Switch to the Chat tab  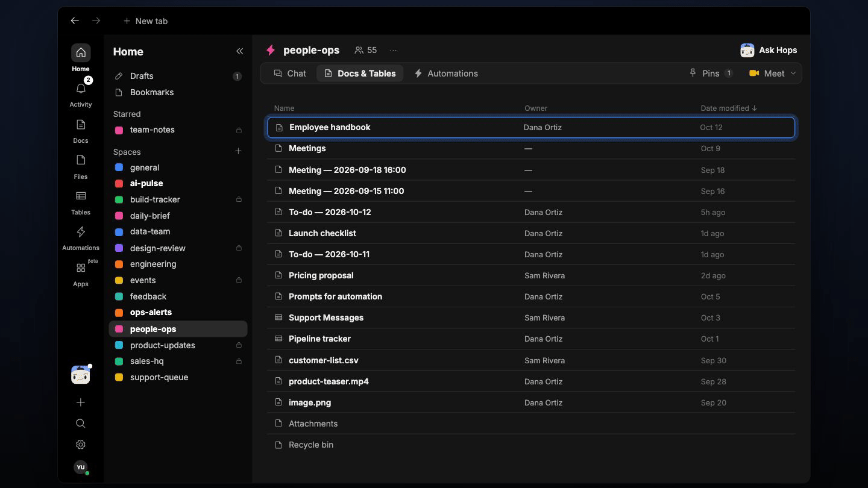pyautogui.click(x=290, y=74)
